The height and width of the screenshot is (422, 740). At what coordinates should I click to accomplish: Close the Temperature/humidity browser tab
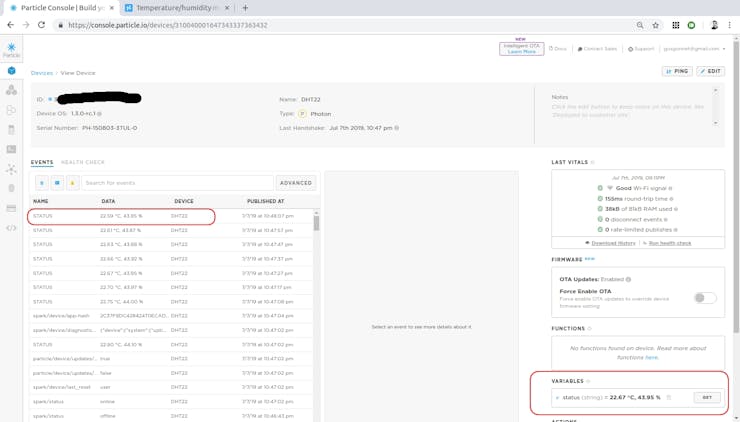click(227, 8)
